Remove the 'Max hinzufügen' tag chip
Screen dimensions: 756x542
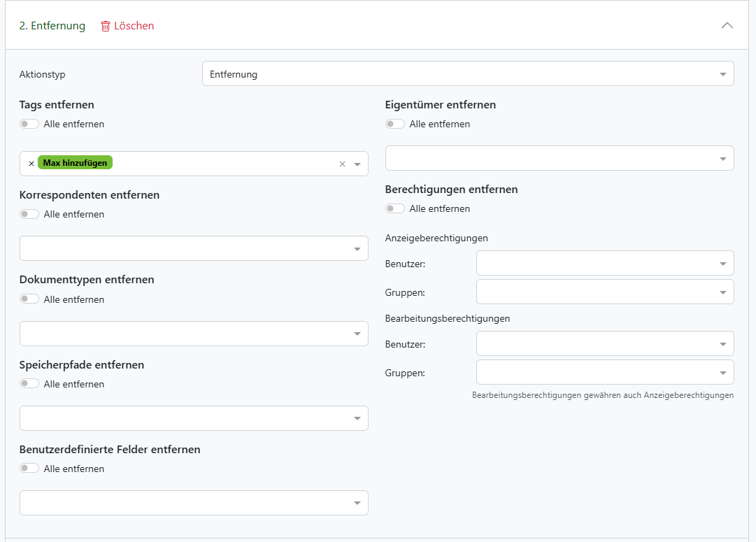[31, 164]
